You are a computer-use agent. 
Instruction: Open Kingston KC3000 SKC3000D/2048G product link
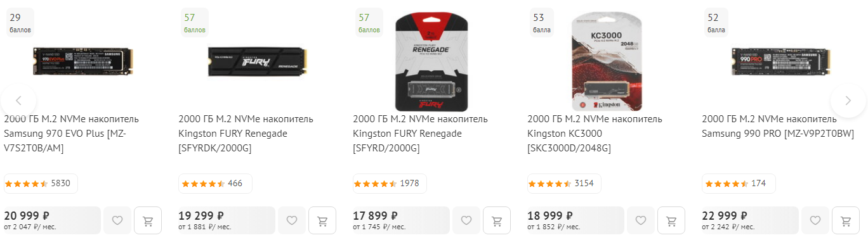point(595,134)
